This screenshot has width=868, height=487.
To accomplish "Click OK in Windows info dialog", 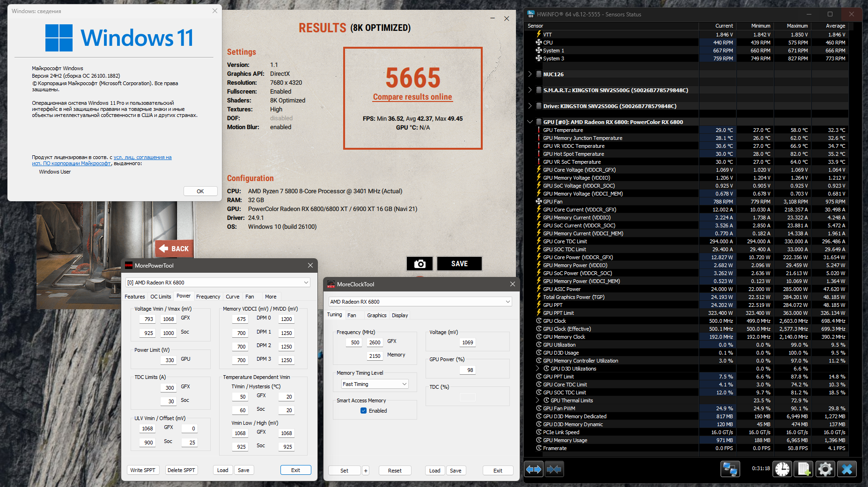I will tap(200, 191).
